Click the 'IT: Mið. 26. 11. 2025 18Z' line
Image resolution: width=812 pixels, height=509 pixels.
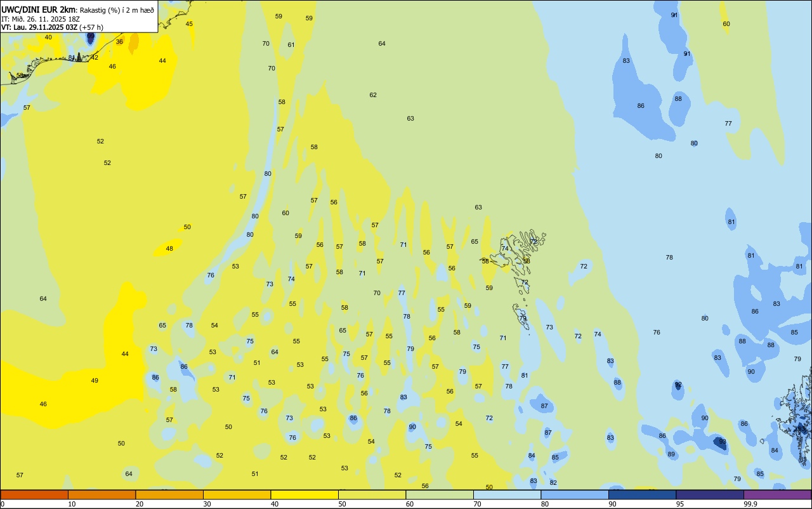pyautogui.click(x=39, y=19)
